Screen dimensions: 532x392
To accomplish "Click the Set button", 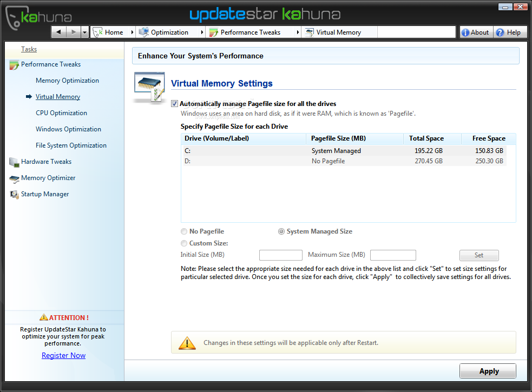I will 479,255.
